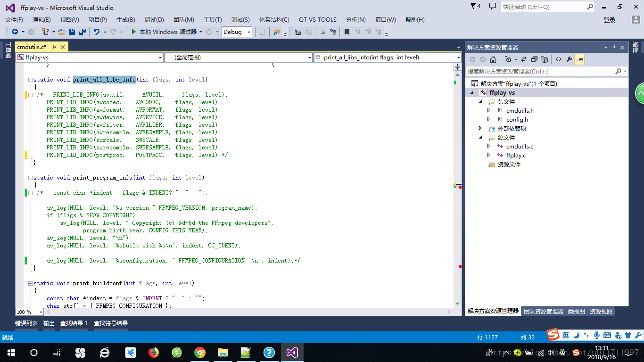Image resolution: width=644 pixels, height=362 pixels.
Task: Click Home icon in Solution Explorer toolbar
Action: point(493,59)
